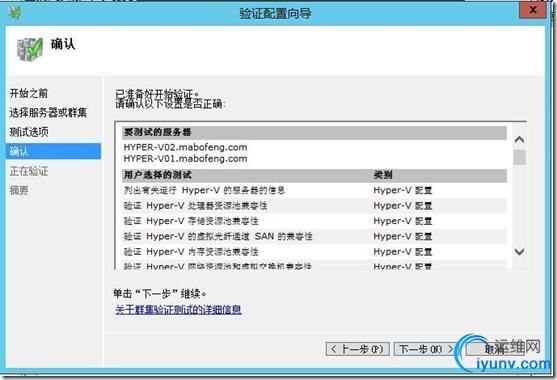This screenshot has width=557, height=380.
Task: Click the 要测试的服务器 section header
Action: pos(314,132)
